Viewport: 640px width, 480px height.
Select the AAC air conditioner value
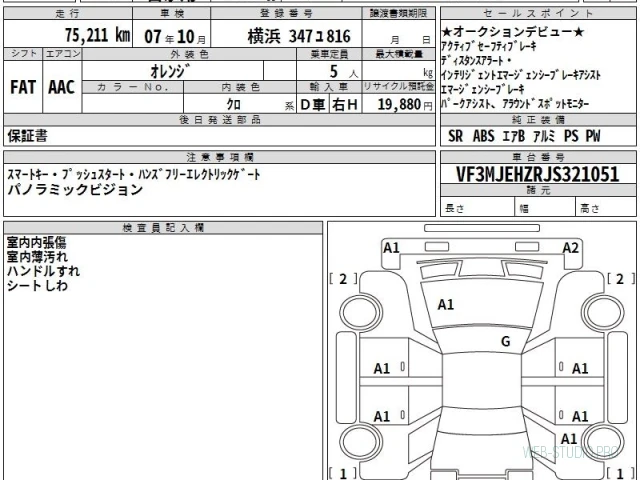[x=62, y=87]
